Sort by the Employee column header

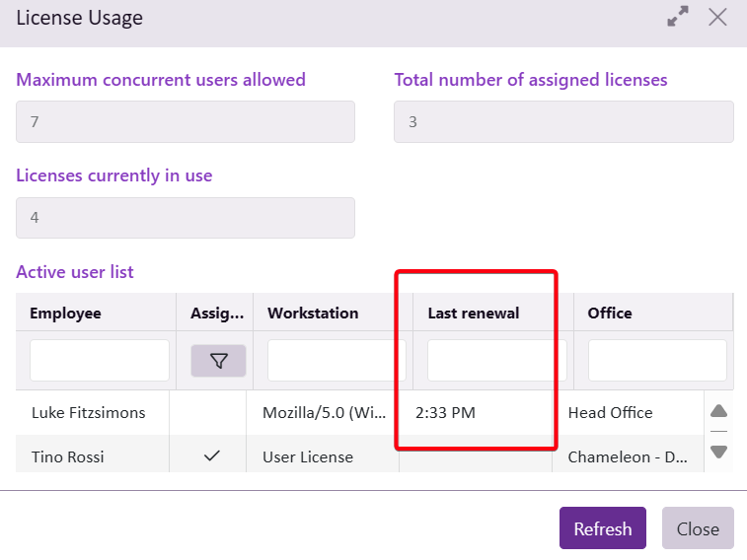point(65,313)
